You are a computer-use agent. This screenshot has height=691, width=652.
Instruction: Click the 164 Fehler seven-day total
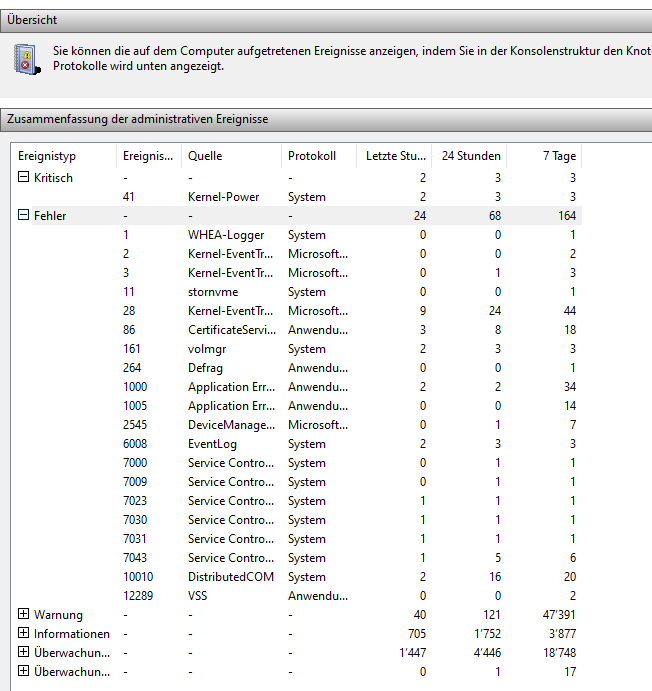[x=567, y=216]
